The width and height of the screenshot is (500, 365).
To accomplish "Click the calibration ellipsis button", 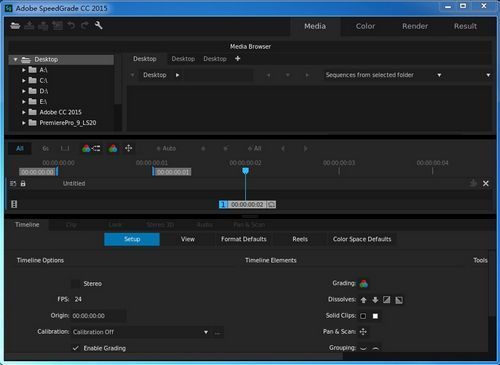I will (x=218, y=333).
